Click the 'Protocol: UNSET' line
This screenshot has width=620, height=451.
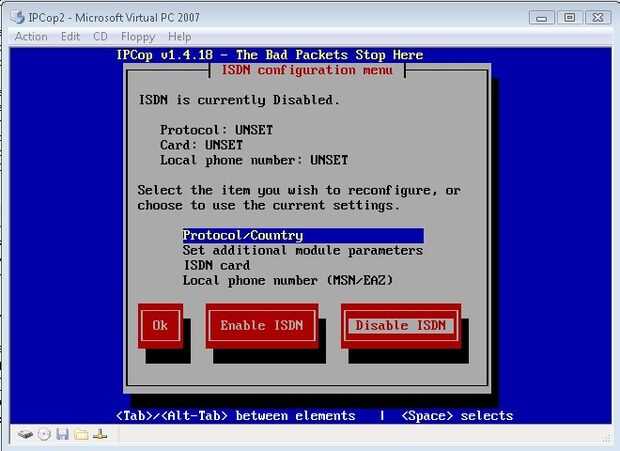pyautogui.click(x=216, y=130)
